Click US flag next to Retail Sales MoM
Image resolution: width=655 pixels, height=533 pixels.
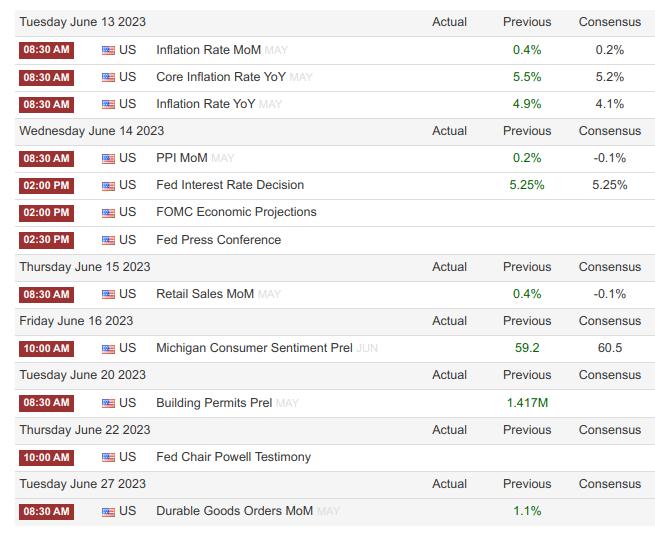[x=108, y=294]
